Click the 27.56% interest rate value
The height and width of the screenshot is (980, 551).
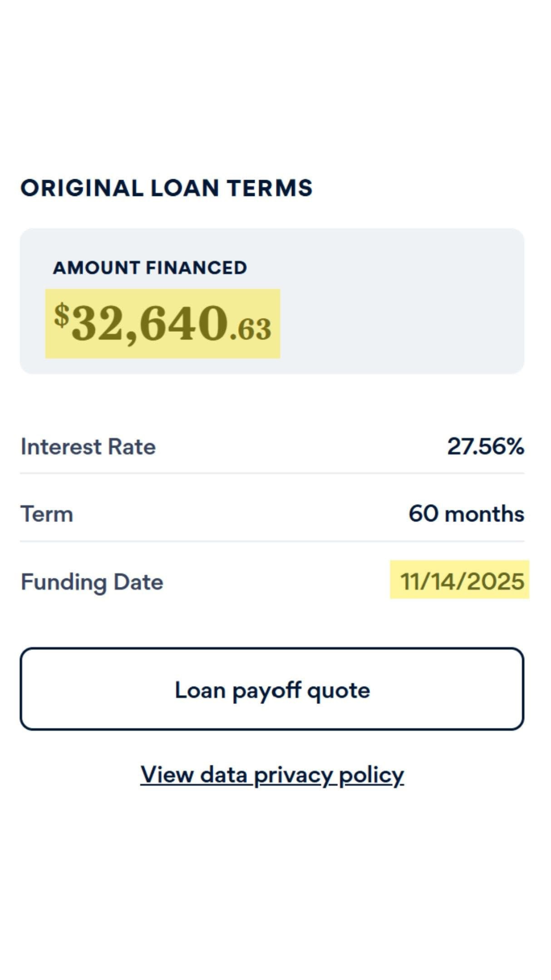485,447
